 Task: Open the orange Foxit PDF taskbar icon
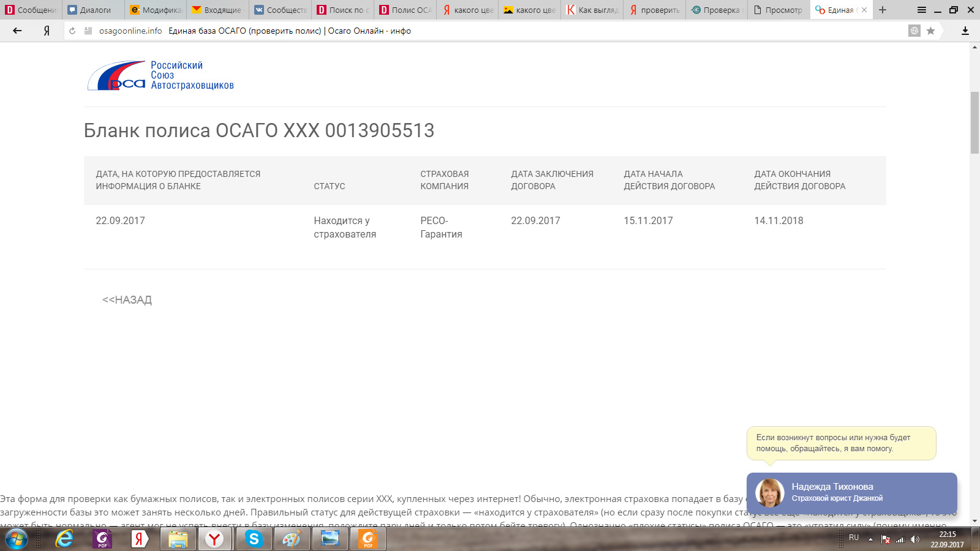coord(368,539)
